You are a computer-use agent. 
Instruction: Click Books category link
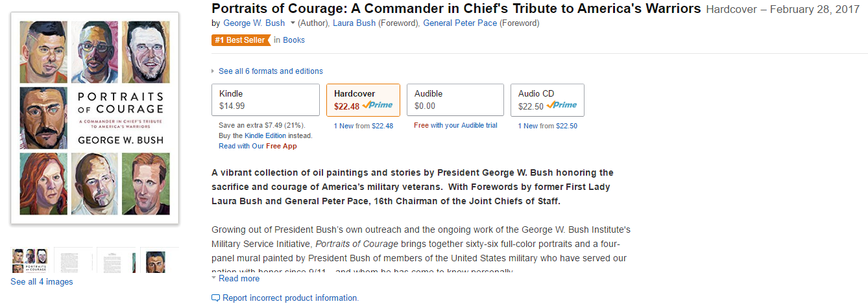click(x=294, y=40)
